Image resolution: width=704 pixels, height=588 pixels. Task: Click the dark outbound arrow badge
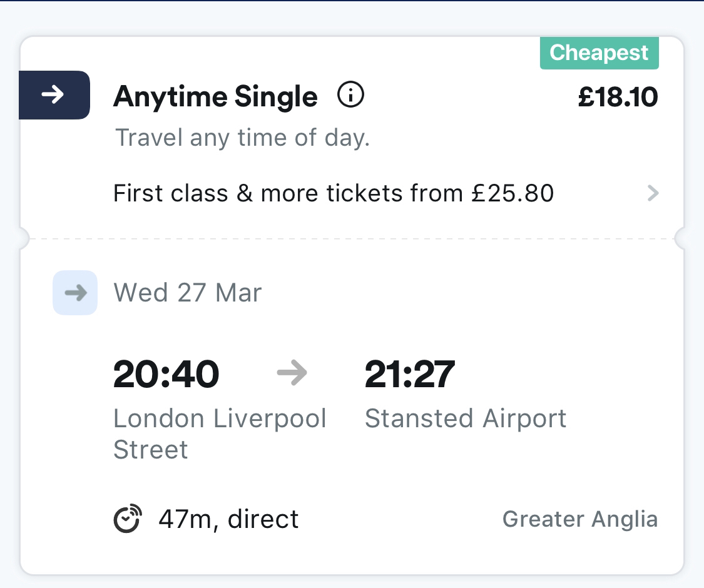[x=54, y=95]
